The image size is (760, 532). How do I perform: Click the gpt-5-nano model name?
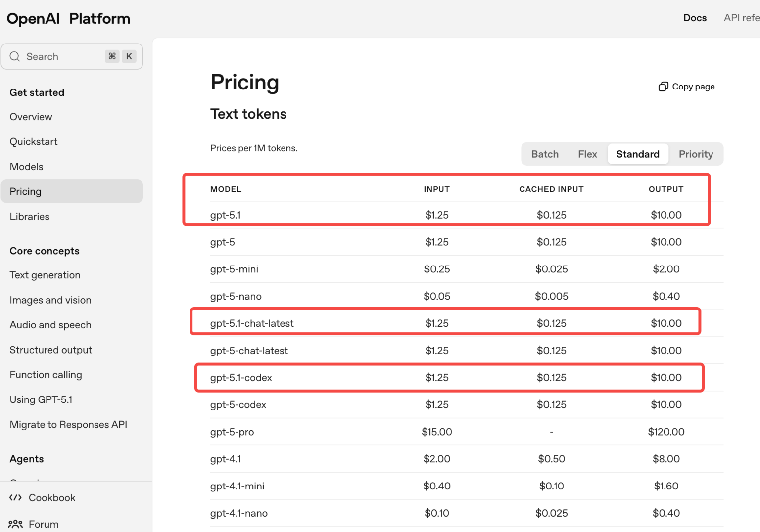tap(236, 296)
